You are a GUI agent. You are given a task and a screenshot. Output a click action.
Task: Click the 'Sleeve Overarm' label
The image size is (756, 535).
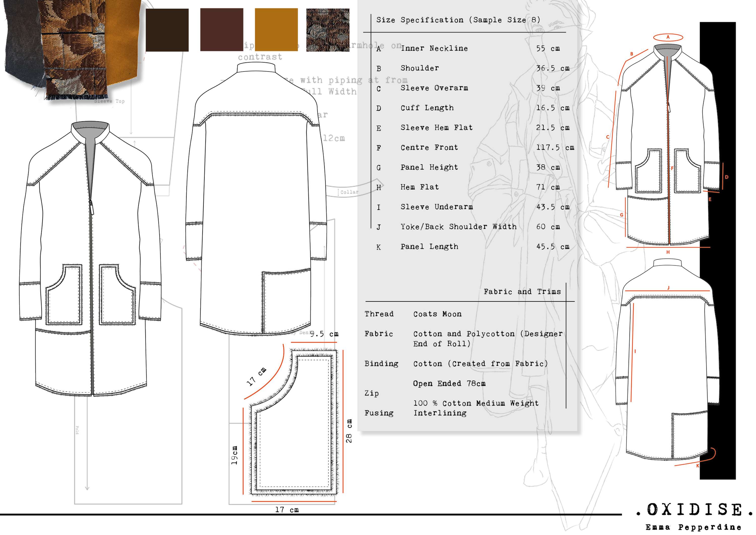pos(434,88)
